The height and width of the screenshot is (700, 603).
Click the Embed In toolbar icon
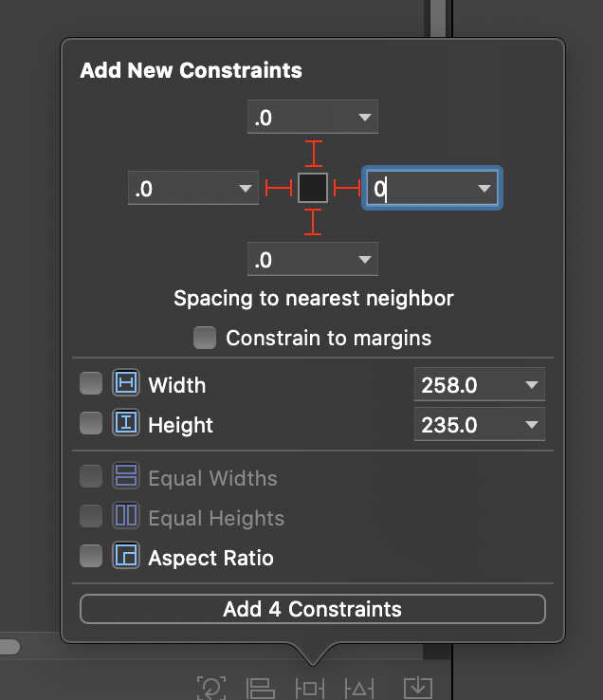(415, 688)
